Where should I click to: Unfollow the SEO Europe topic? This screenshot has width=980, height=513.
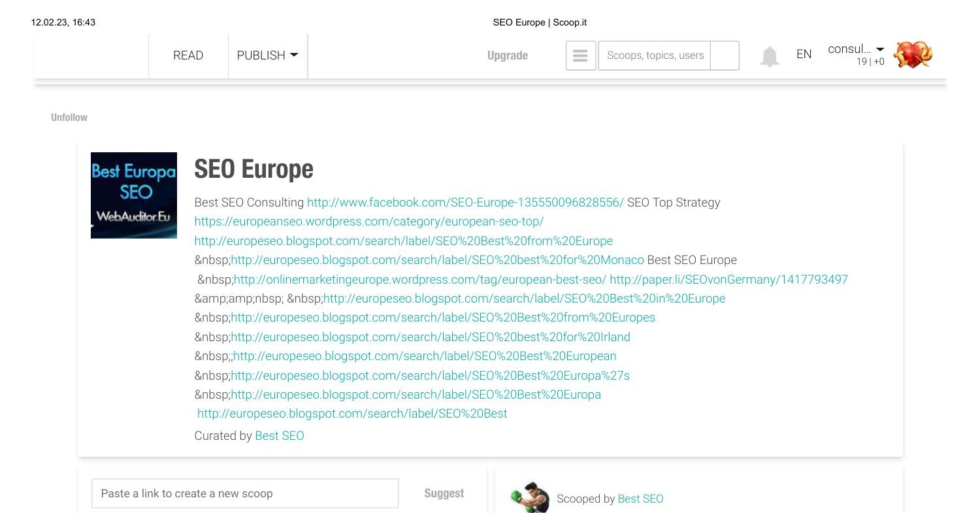[69, 117]
